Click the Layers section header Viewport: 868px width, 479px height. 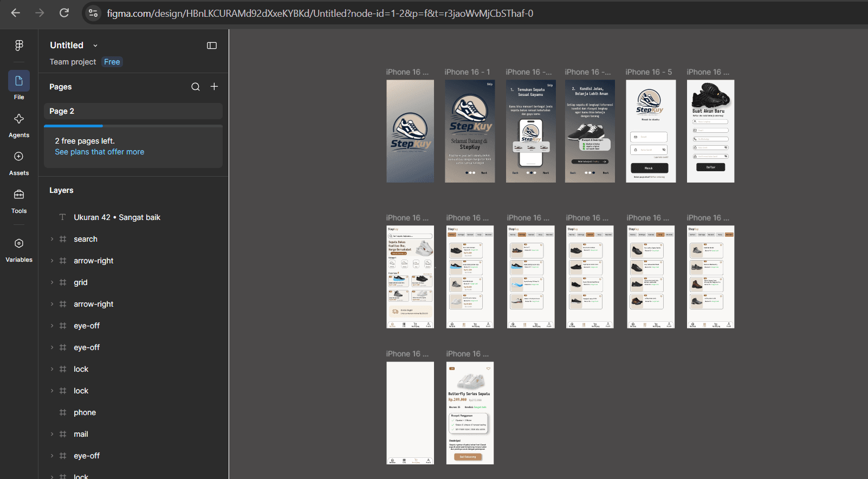tap(61, 190)
